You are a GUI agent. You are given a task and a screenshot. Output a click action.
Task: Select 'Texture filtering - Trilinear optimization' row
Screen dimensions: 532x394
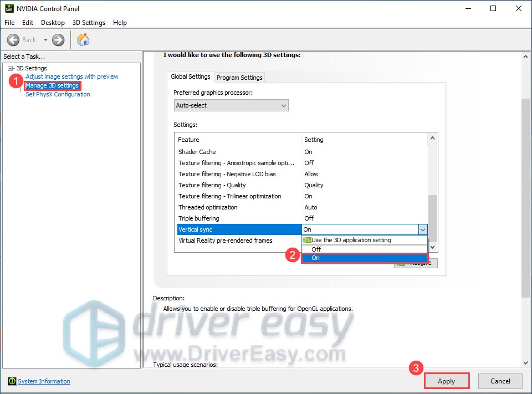[301, 196]
